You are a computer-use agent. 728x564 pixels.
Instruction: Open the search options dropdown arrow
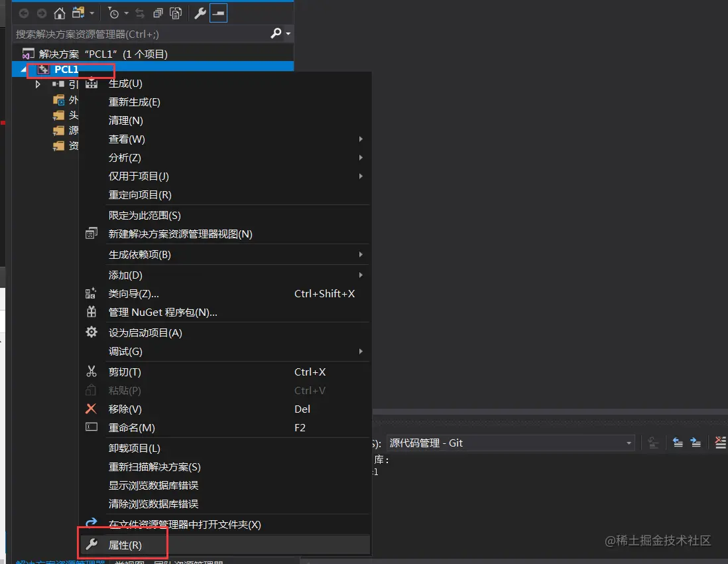click(x=288, y=33)
